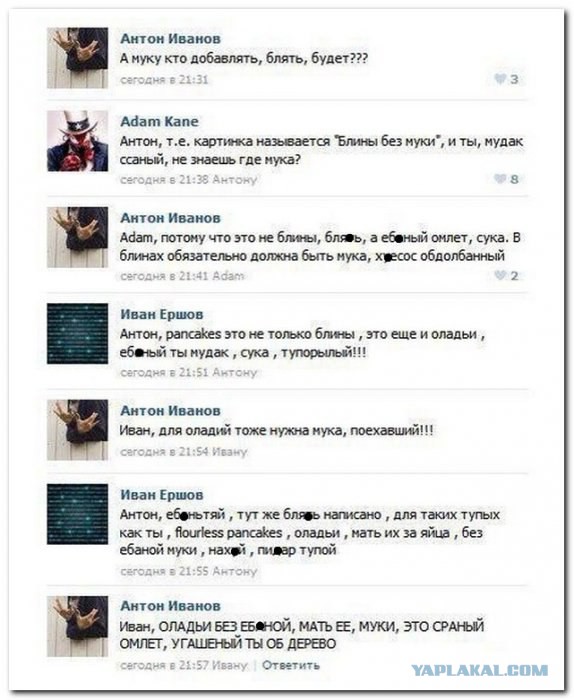The height and width of the screenshot is (700, 574).
Task: Click timestamp сегодня в 21:57 Ивану
Action: pos(183,665)
